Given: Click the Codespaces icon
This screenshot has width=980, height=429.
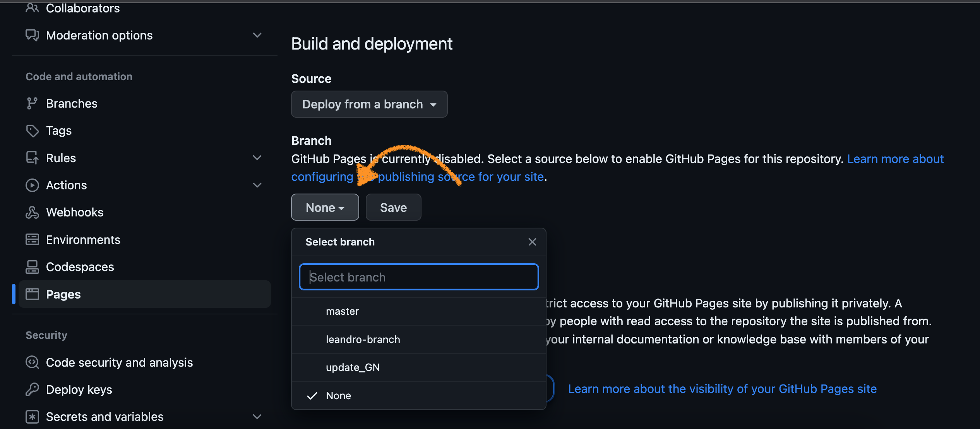Looking at the screenshot, I should pyautogui.click(x=32, y=267).
